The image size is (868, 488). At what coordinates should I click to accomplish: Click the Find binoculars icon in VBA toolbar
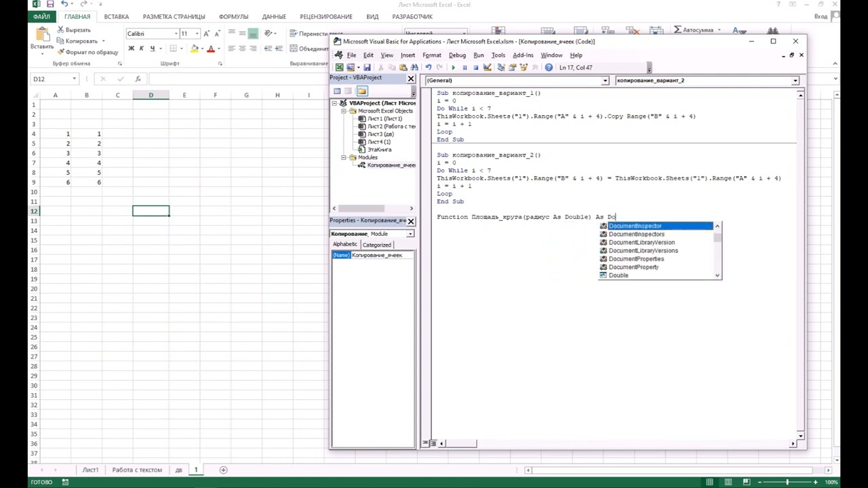pos(414,67)
